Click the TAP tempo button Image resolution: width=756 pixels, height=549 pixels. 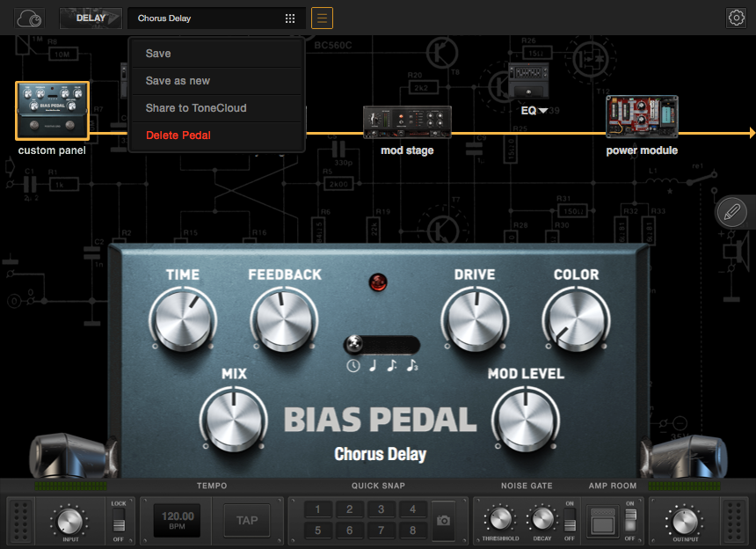[247, 521]
